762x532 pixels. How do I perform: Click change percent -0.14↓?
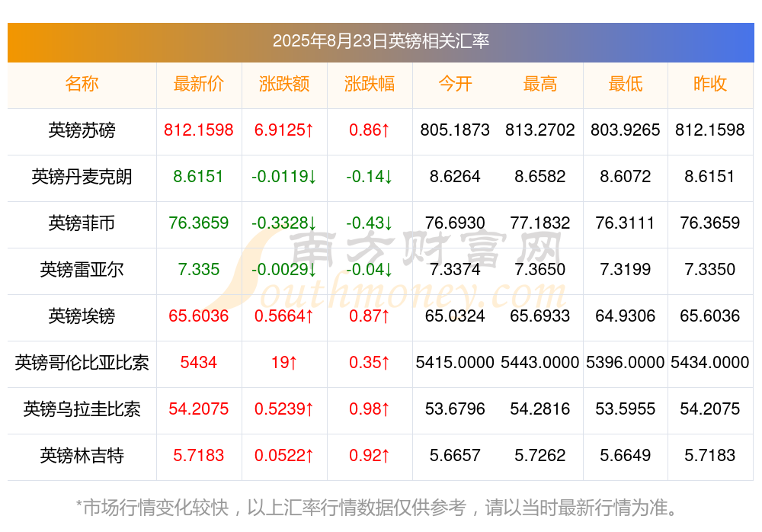[370, 177]
